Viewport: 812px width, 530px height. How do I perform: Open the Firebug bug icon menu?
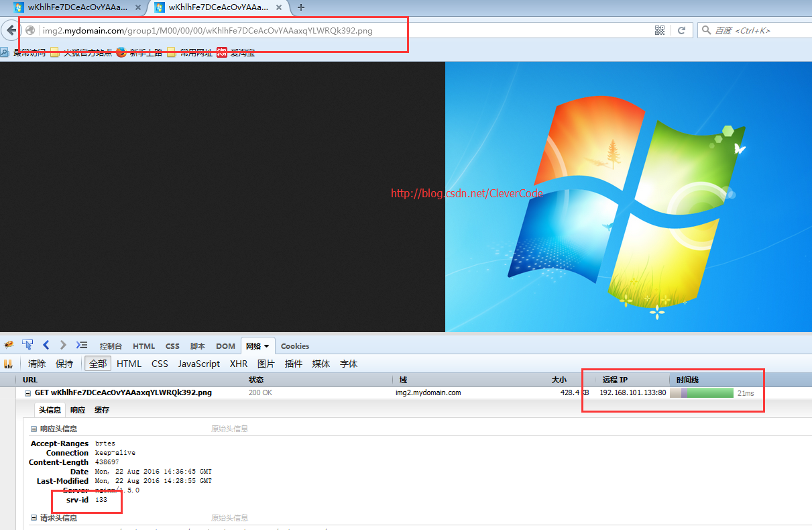click(x=9, y=345)
